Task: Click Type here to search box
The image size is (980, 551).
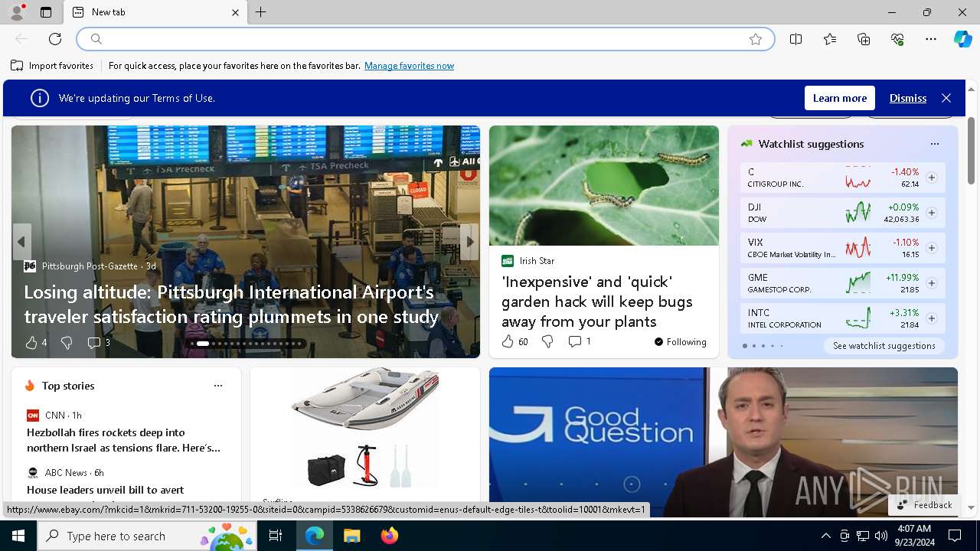Action: point(148,536)
